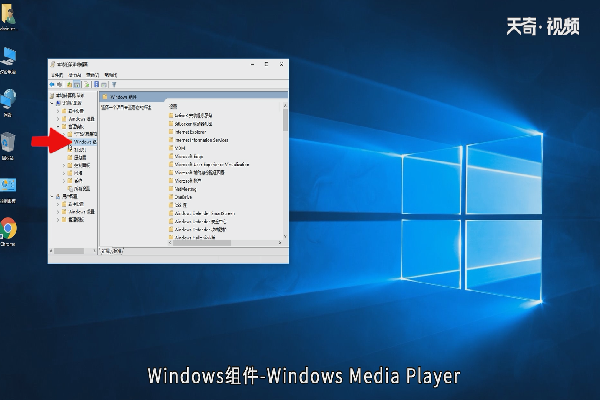
Task: Select the Windows Defender 安全中心 row
Action: [x=197, y=221]
